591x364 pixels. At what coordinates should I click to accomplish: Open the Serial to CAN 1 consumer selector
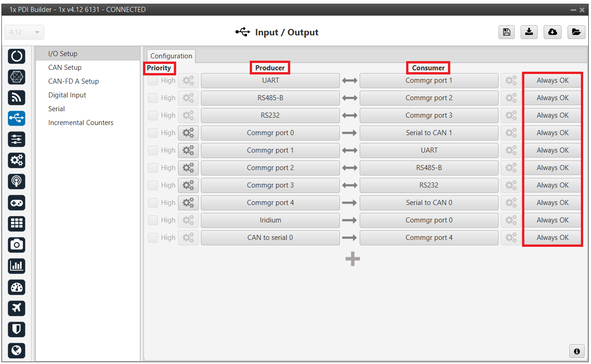coord(429,133)
